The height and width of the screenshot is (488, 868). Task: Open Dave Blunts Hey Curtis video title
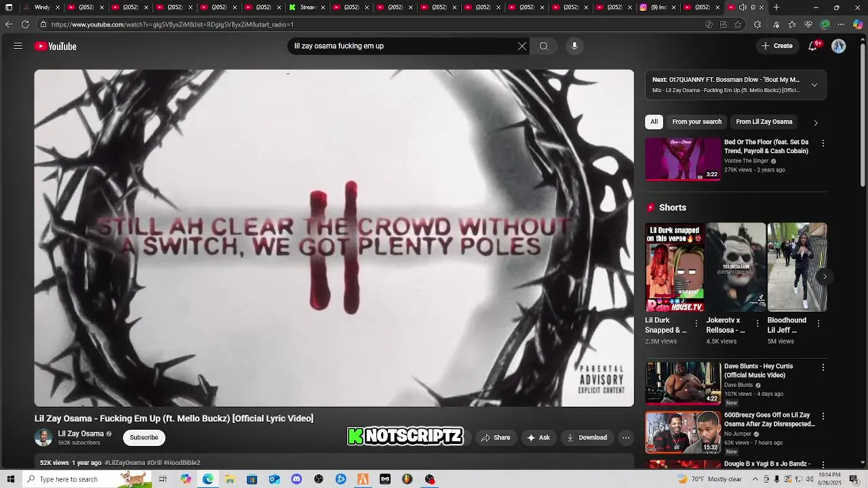(x=758, y=371)
